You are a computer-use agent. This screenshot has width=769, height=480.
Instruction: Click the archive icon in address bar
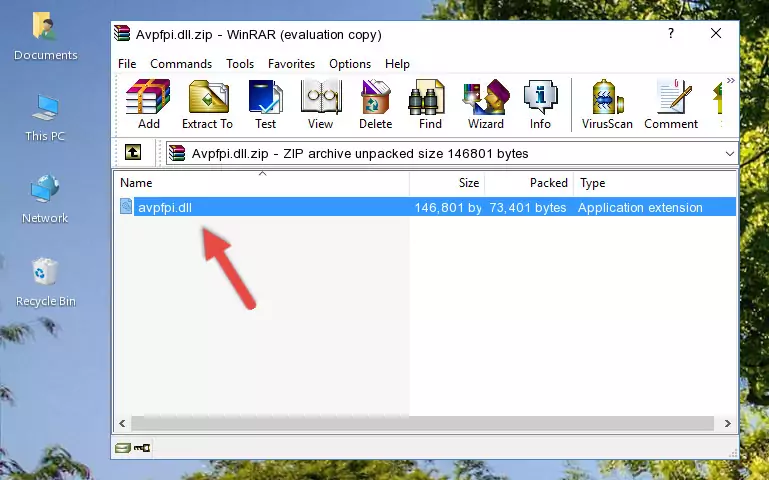point(177,153)
